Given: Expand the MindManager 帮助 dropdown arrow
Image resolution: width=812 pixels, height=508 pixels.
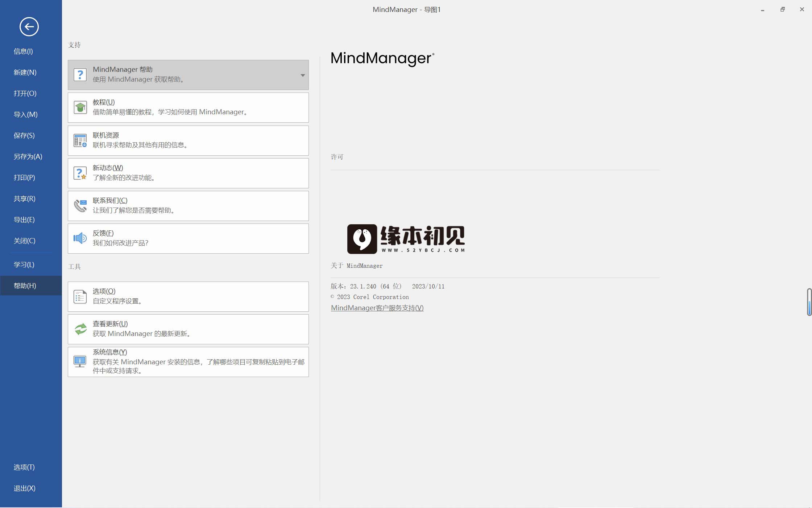Looking at the screenshot, I should click(303, 75).
